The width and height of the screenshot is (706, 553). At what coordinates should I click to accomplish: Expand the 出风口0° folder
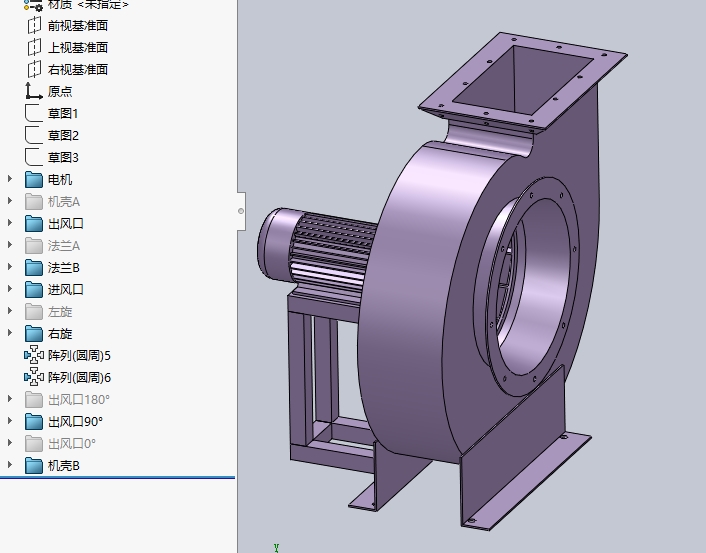[10, 443]
